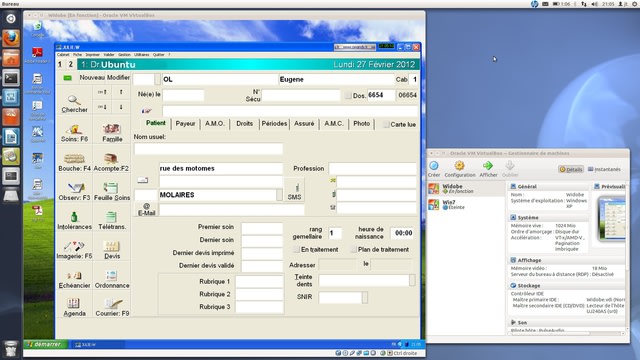Click the Premier soin date field

pyautogui.click(x=262, y=228)
